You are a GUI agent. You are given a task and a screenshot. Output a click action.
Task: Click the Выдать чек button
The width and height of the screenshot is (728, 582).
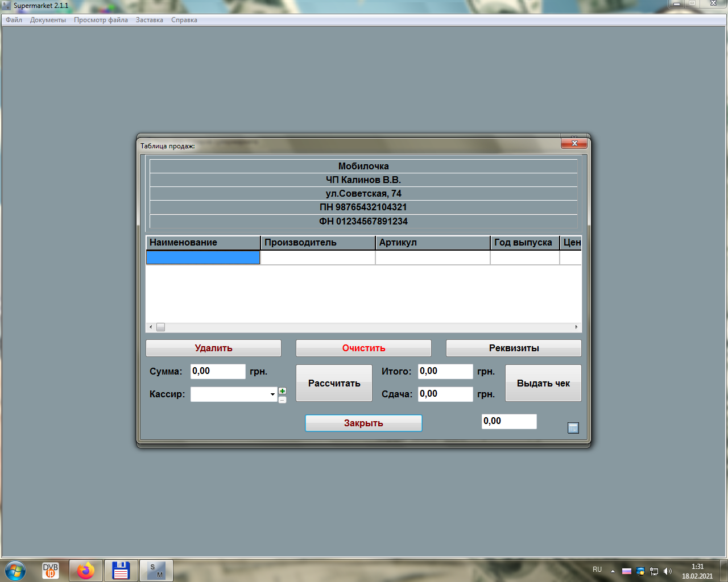[x=543, y=383]
